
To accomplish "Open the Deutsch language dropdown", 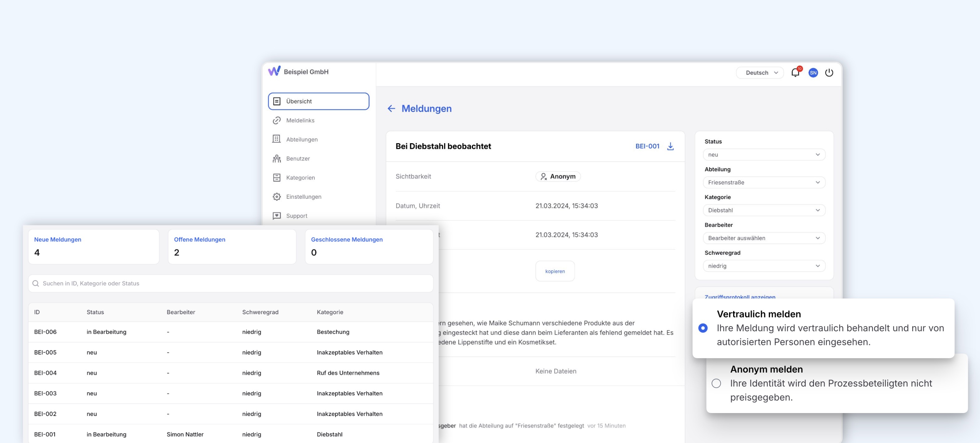I will pyautogui.click(x=760, y=73).
